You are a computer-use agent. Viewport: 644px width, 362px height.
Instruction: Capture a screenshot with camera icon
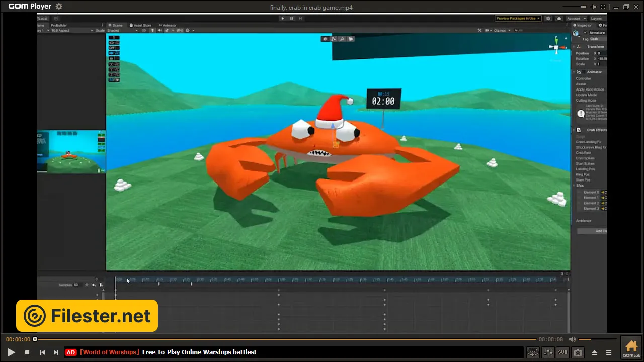click(578, 352)
